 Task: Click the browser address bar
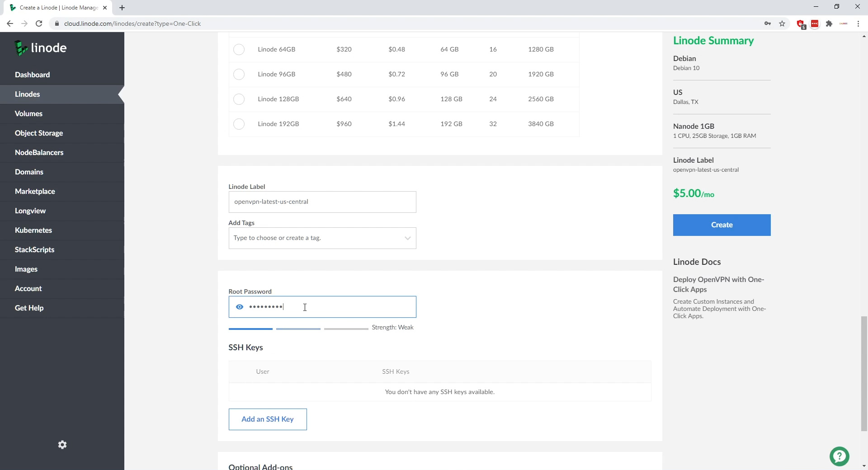[x=407, y=23]
